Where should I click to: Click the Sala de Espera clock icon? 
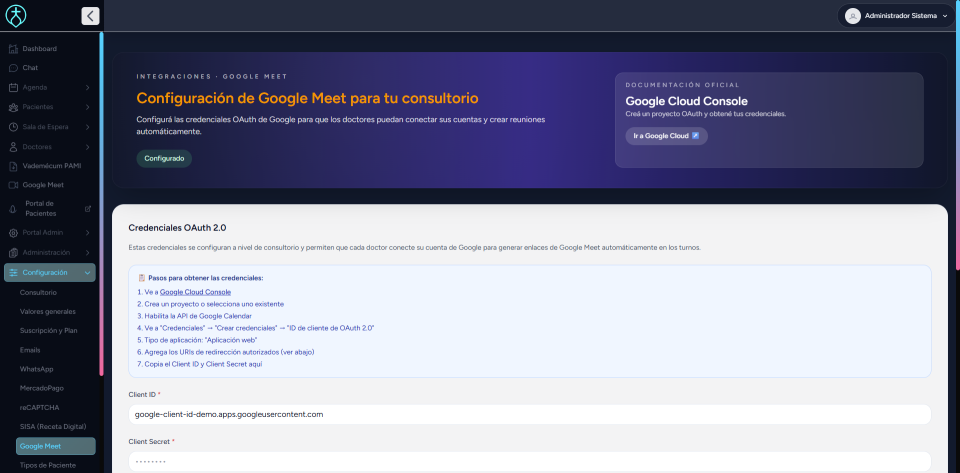tap(13, 127)
